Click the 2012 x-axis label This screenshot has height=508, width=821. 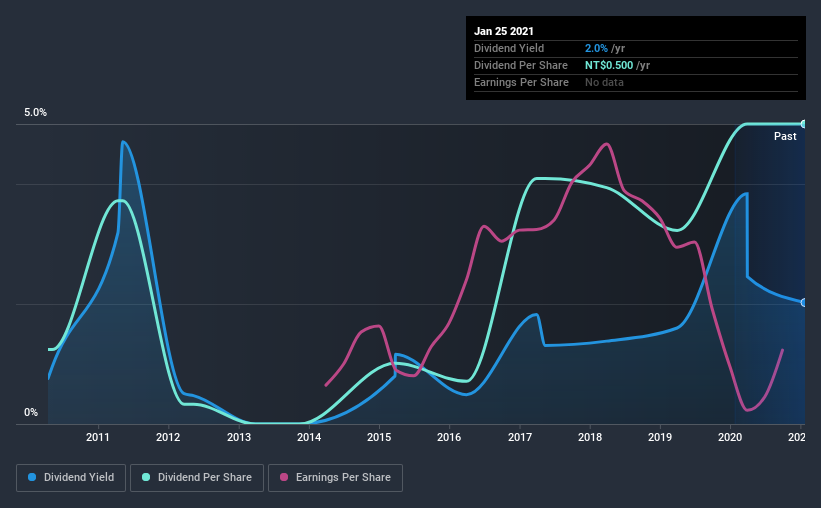click(168, 437)
